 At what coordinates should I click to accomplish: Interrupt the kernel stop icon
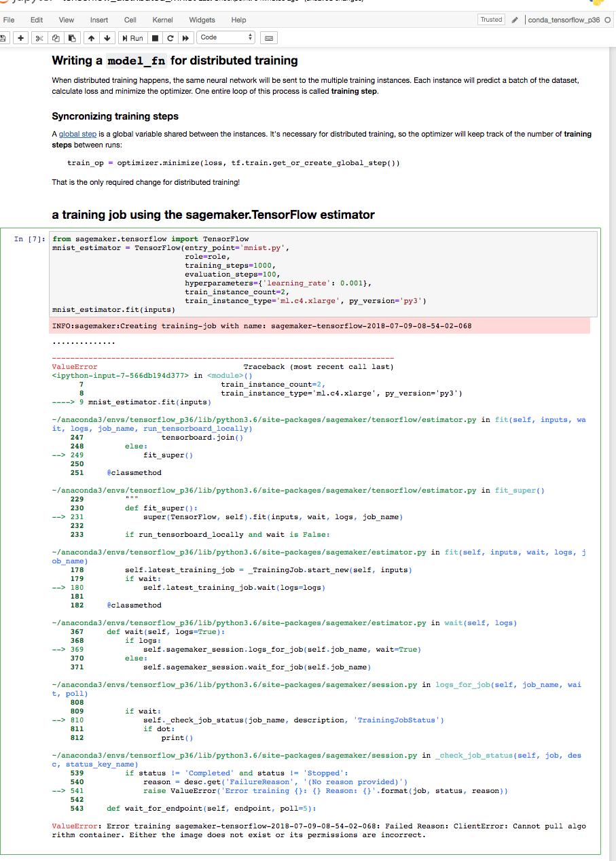(x=156, y=37)
